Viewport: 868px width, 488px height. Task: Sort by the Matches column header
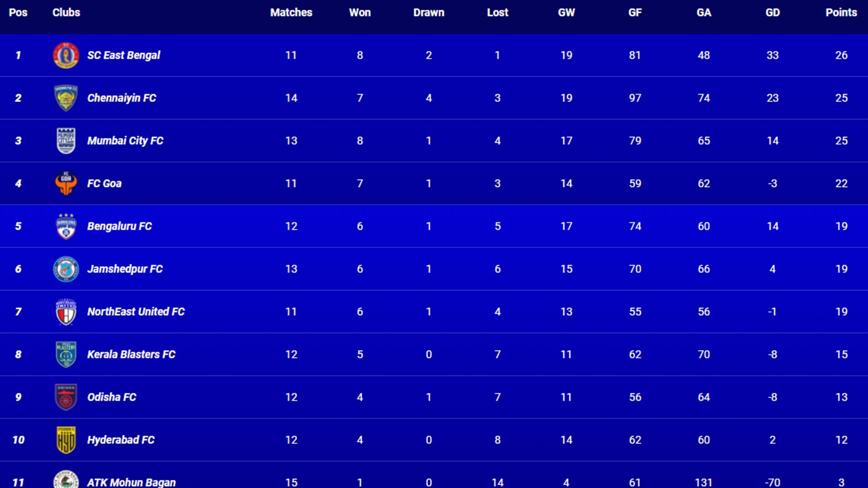coord(291,13)
